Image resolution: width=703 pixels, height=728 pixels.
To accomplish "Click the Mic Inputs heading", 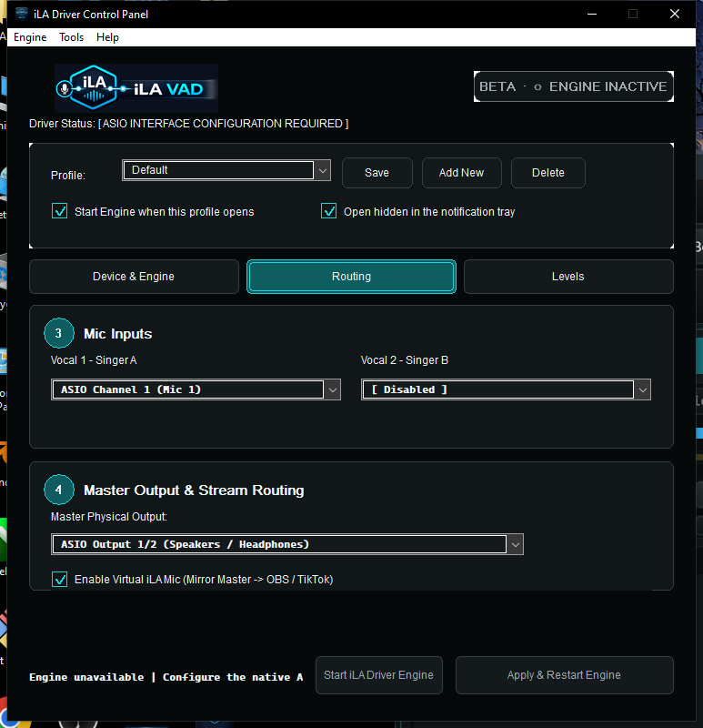I will click(x=118, y=334).
